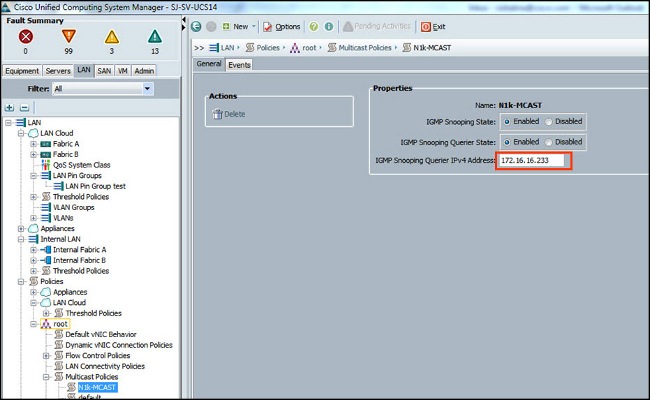Enable IGMP Snooping Querier State
Screen dimensions: 650x400
coord(507,142)
